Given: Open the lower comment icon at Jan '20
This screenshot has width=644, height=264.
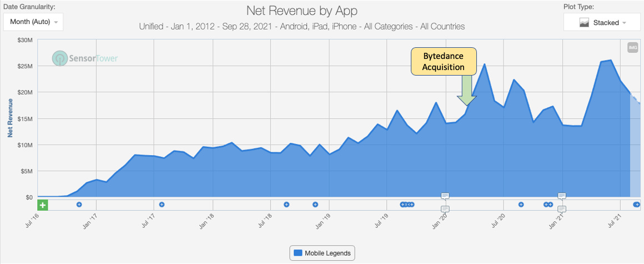Looking at the screenshot, I should pos(445,209).
